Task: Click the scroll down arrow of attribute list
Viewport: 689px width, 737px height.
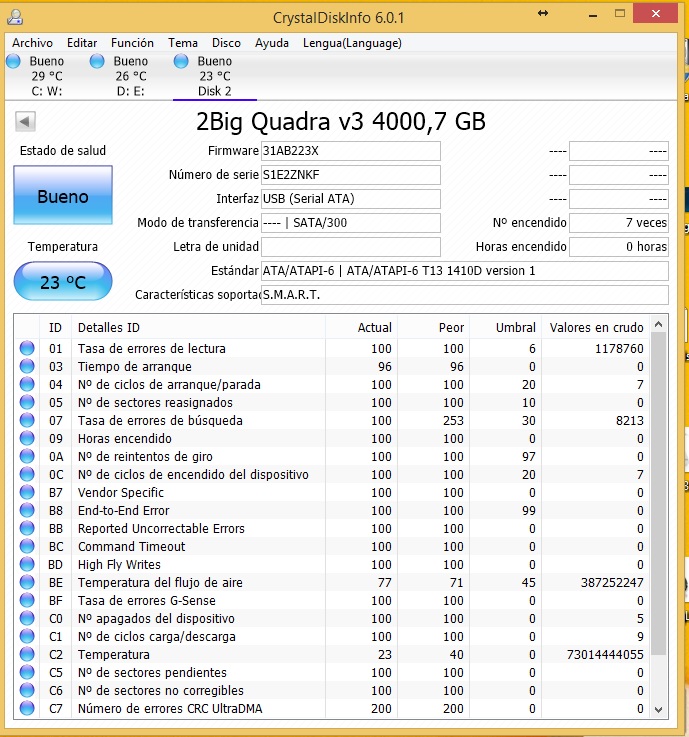Action: [658, 710]
